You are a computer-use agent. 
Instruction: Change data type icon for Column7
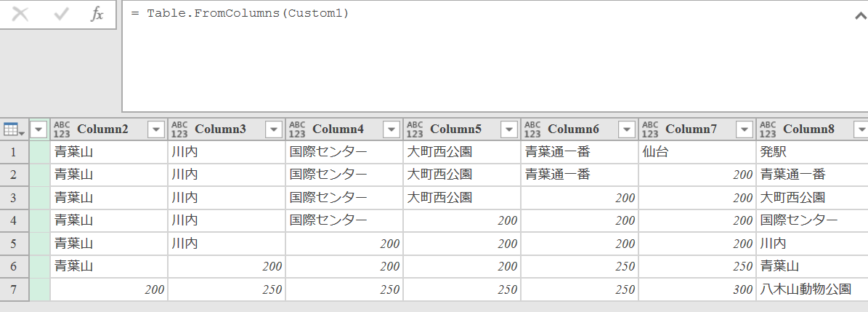(650, 129)
